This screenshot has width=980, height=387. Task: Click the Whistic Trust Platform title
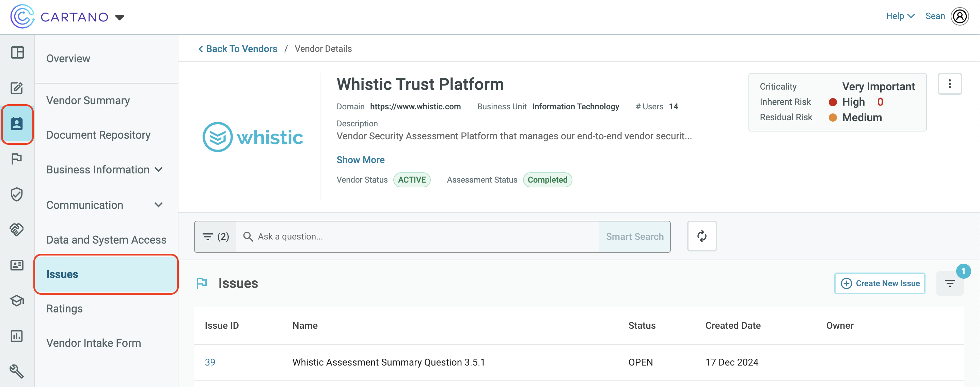420,84
